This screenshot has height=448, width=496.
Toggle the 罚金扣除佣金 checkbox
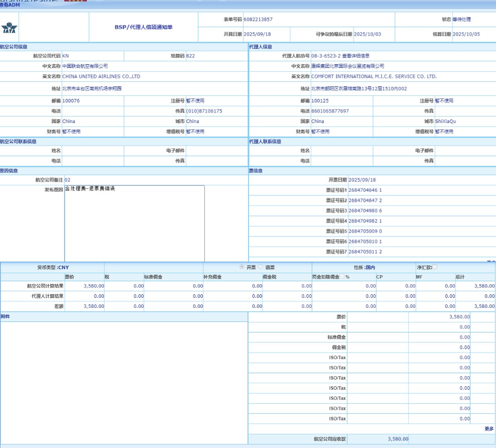pyautogui.click(x=342, y=277)
